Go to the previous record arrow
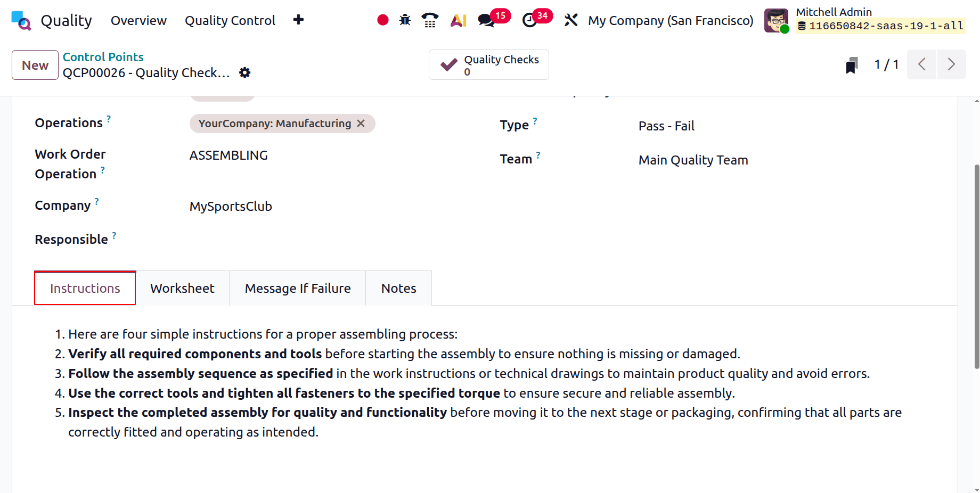This screenshot has height=493, width=980. click(x=922, y=64)
